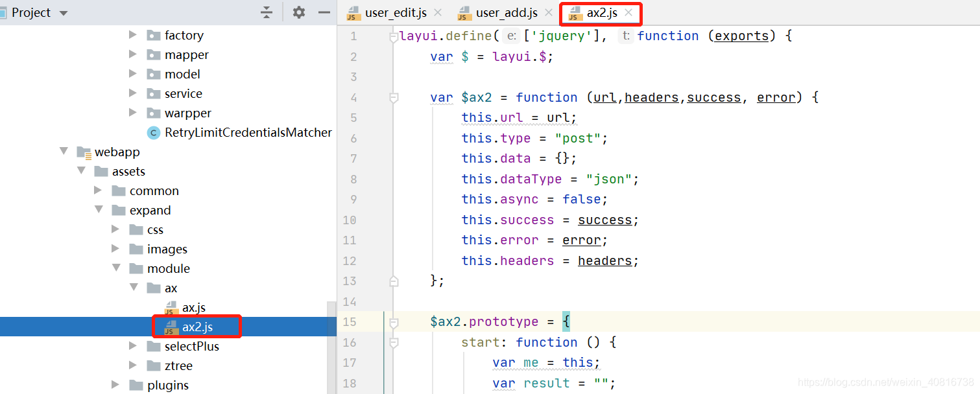Click the common folder icon
This screenshot has height=394, width=980.
(x=119, y=191)
